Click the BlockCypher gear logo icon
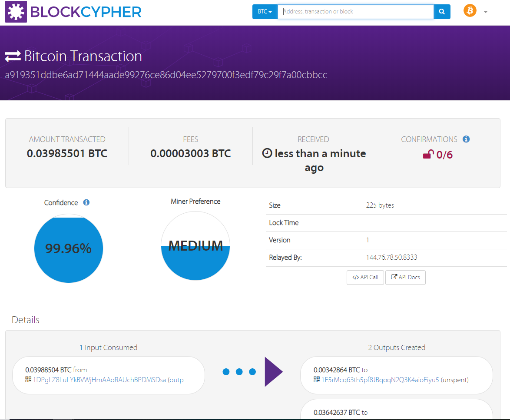The image size is (510, 420). 16,12
